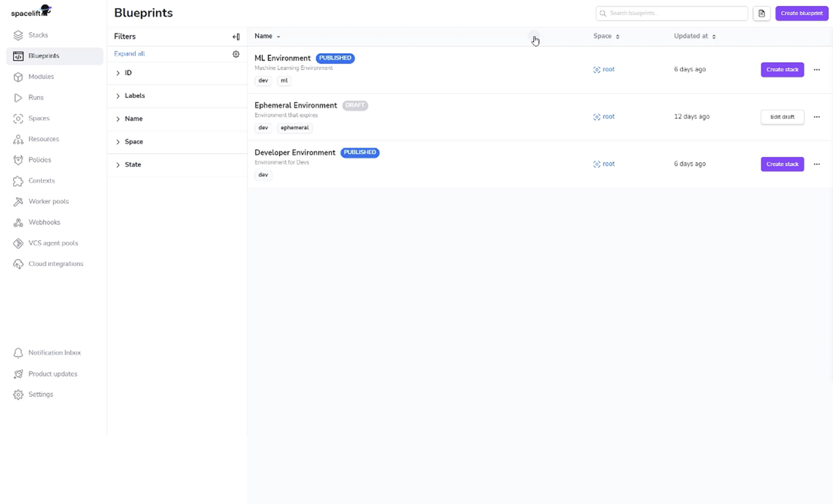Image resolution: width=833 pixels, height=504 pixels.
Task: Open Notification Inbox bell
Action: tap(18, 353)
